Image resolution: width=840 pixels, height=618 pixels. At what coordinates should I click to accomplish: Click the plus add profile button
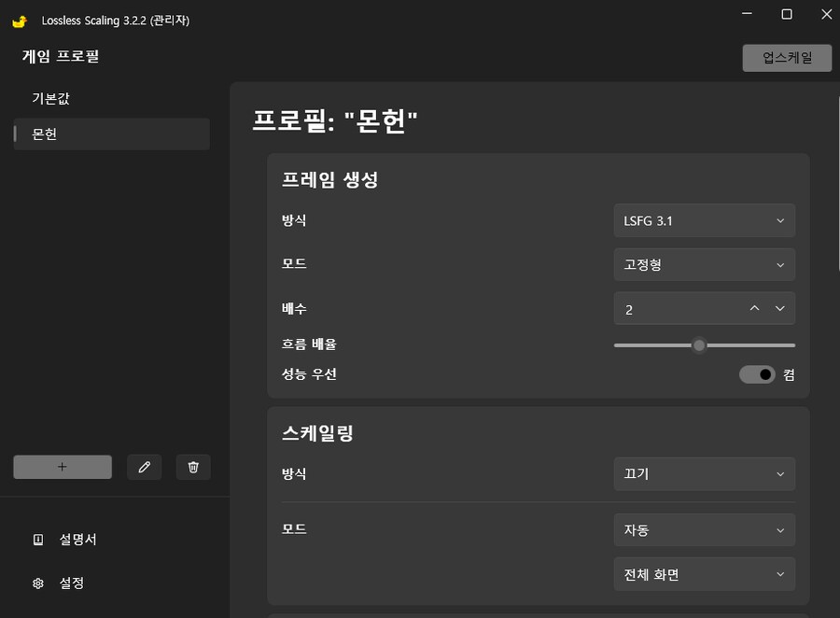tap(63, 467)
